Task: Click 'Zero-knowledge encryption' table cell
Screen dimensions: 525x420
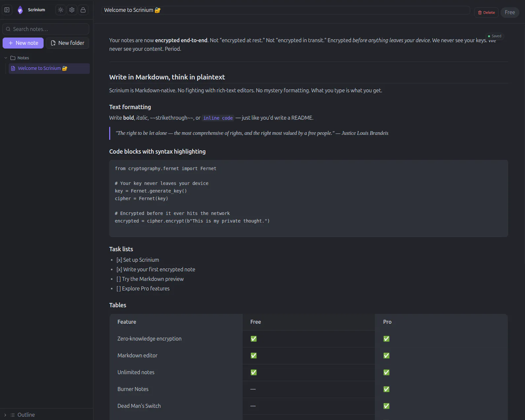Action: coord(149,339)
